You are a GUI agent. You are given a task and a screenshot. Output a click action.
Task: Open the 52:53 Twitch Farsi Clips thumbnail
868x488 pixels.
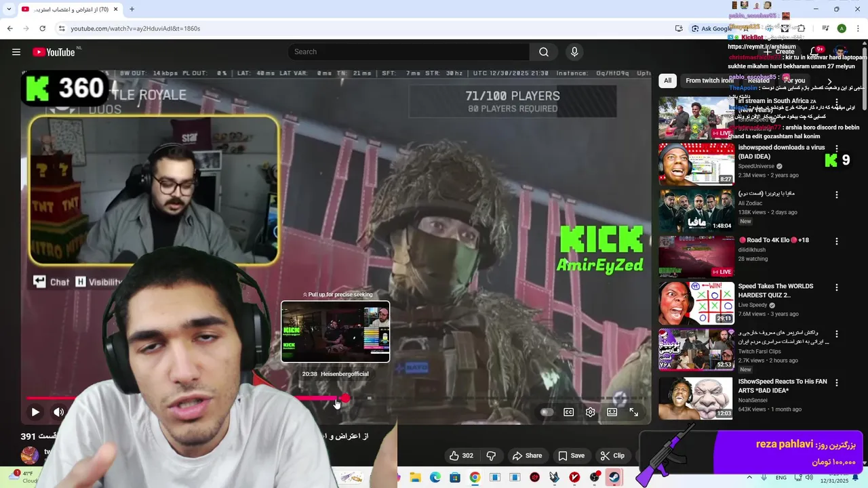click(696, 350)
